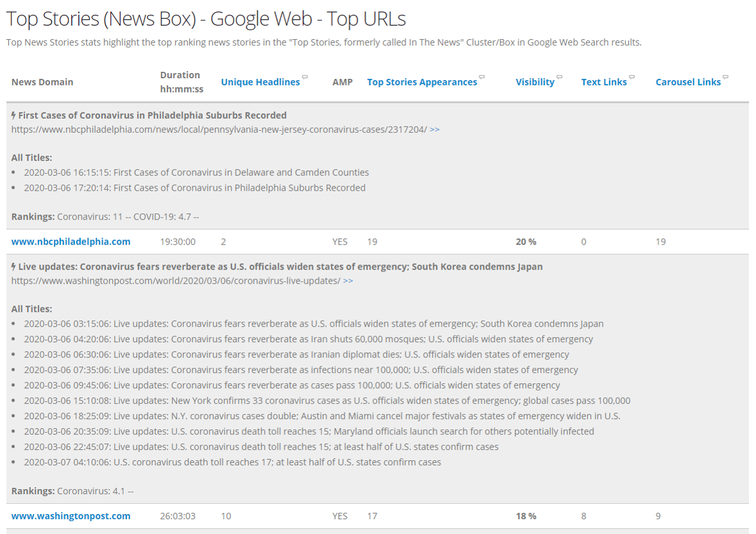Open tooltip icon next to Carousel Links
This screenshot has width=756, height=534.
click(x=726, y=77)
